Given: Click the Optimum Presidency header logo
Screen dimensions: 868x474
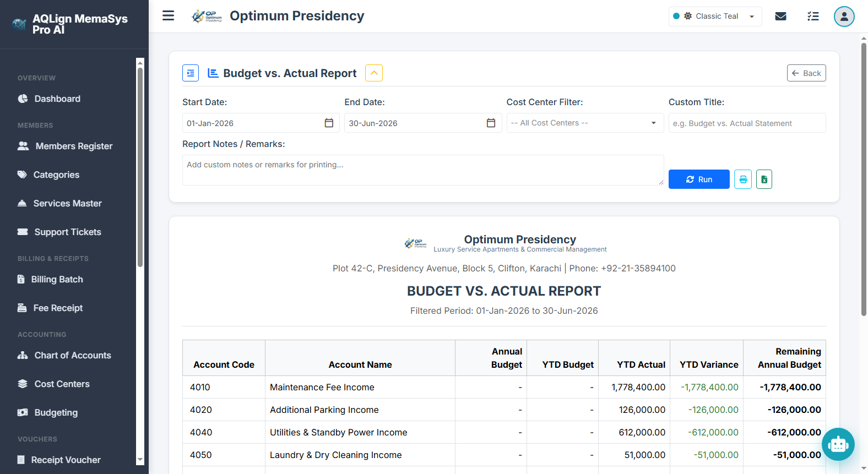Looking at the screenshot, I should 207,17.
